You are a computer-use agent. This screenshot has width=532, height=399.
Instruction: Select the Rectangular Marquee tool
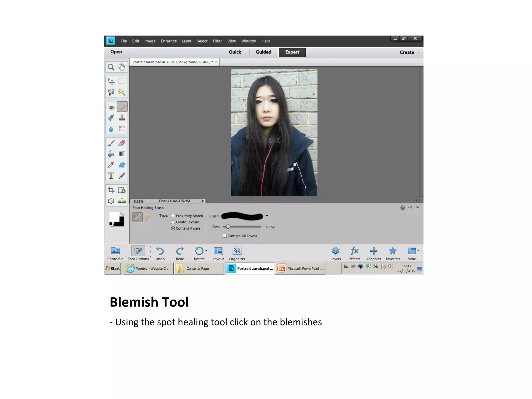click(x=122, y=82)
